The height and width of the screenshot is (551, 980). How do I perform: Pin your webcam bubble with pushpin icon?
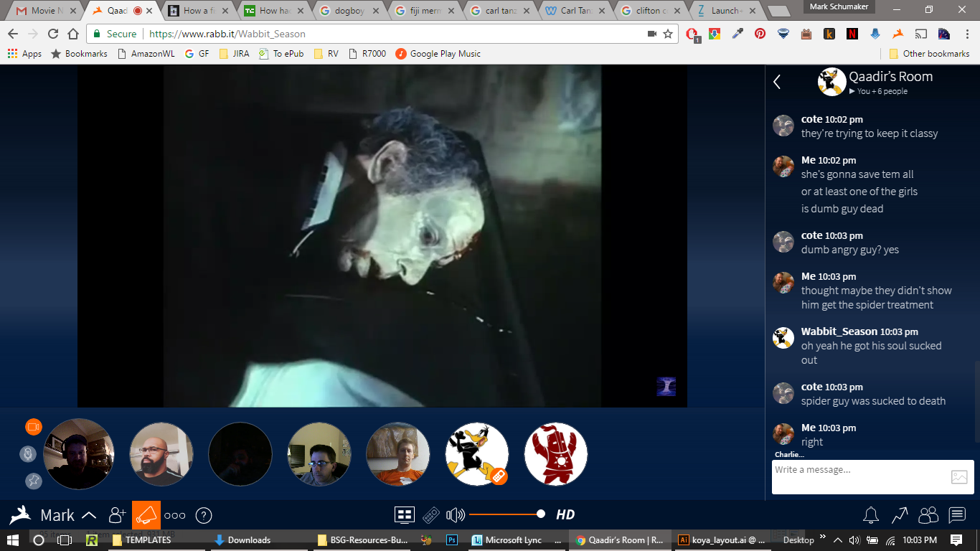click(34, 481)
